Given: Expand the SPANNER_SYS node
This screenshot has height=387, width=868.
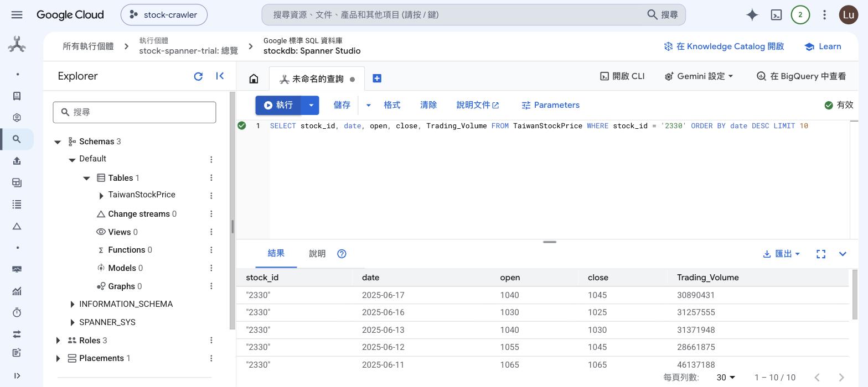Looking at the screenshot, I should tap(72, 322).
